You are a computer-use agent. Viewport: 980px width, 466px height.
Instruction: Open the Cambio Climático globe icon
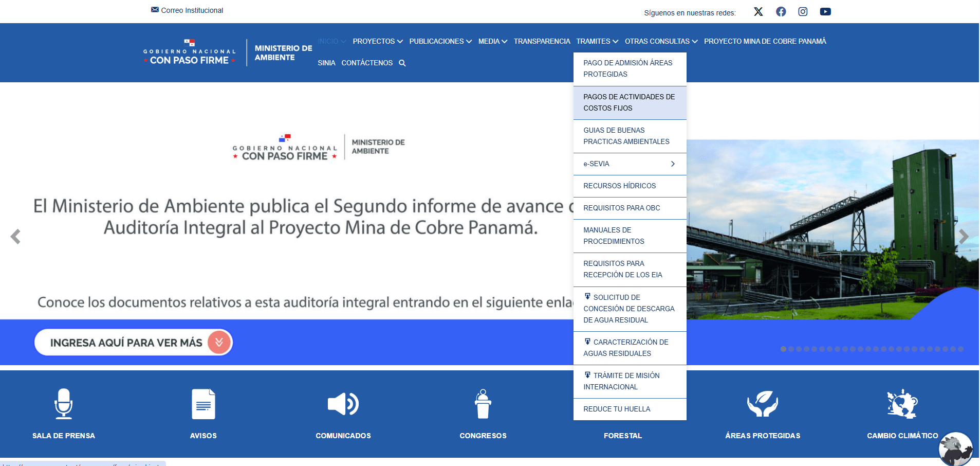(902, 404)
